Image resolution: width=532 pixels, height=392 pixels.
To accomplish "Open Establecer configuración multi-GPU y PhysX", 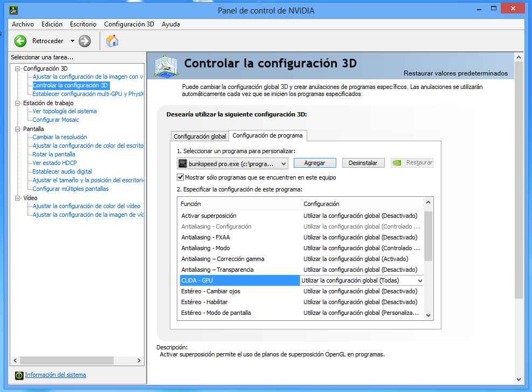I will [x=88, y=94].
